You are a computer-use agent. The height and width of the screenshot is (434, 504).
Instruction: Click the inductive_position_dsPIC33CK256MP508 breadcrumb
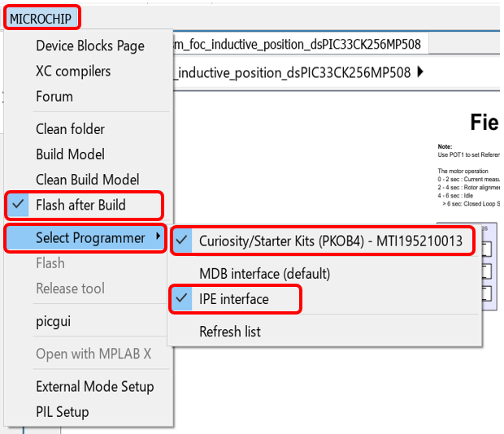(x=293, y=72)
